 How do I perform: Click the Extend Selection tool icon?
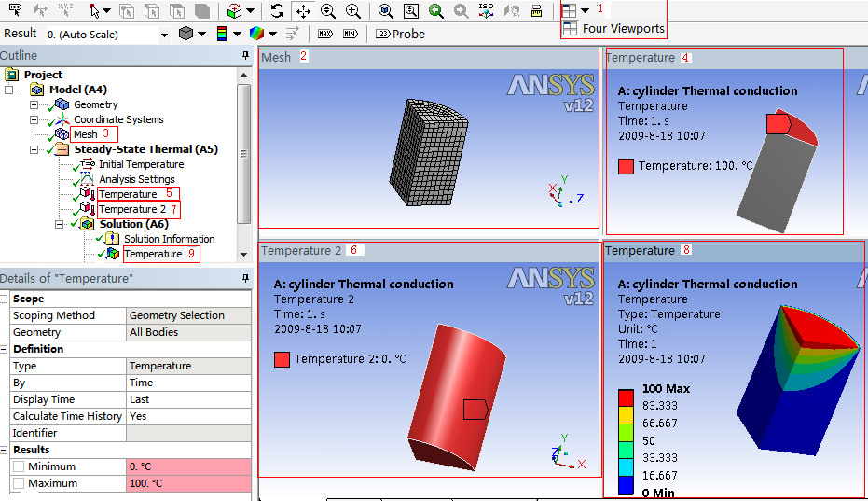235,10
